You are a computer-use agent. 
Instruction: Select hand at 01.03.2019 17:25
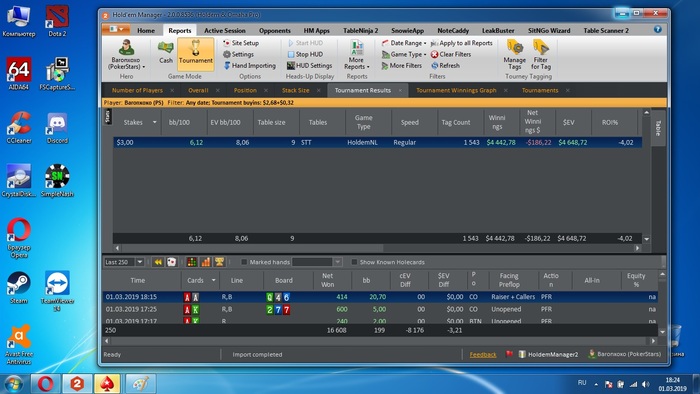click(379, 309)
